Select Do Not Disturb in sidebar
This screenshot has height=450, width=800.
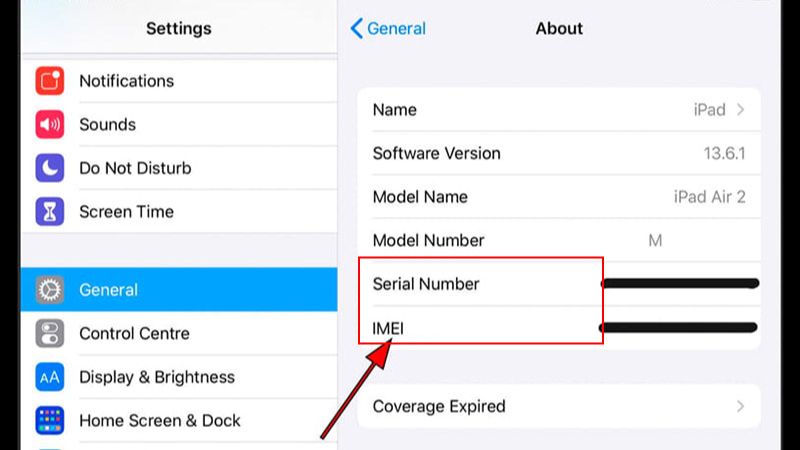pyautogui.click(x=135, y=168)
